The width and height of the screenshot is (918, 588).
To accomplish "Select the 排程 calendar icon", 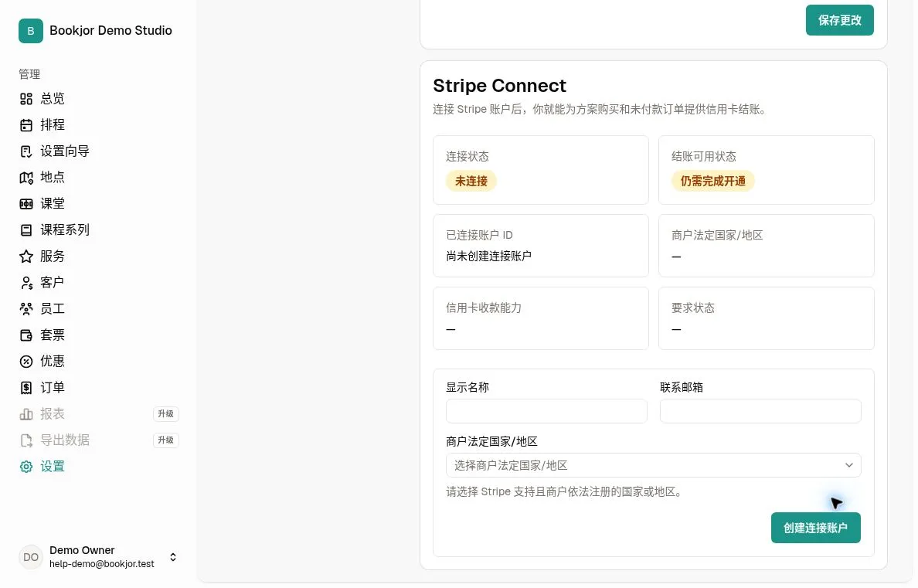I will point(26,125).
